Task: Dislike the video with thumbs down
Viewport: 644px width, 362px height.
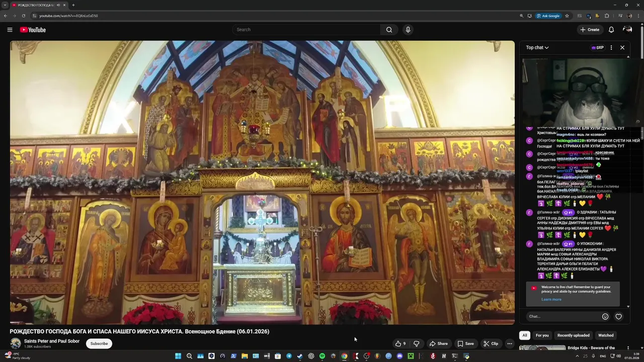Action: coord(416,344)
